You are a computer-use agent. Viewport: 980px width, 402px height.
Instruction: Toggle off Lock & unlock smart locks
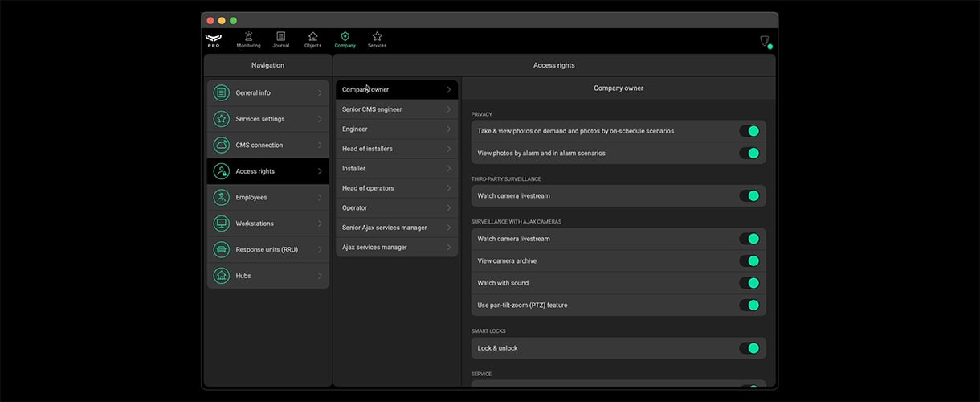tap(749, 348)
